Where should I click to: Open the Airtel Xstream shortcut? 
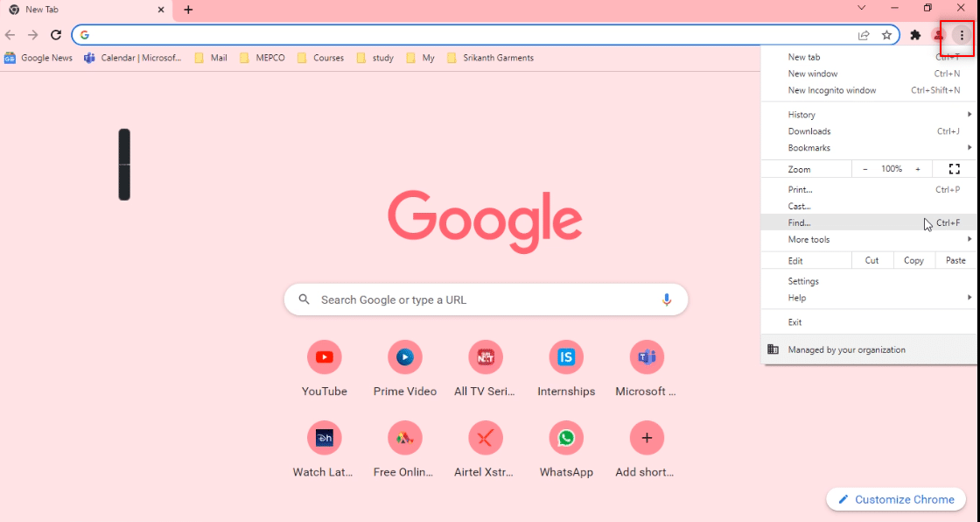pyautogui.click(x=485, y=450)
